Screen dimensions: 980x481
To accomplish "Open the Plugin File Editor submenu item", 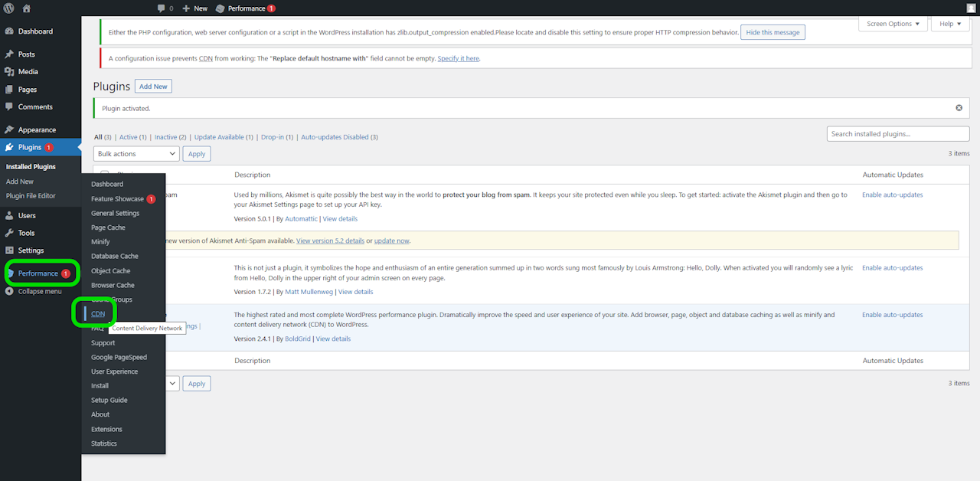I will point(31,196).
